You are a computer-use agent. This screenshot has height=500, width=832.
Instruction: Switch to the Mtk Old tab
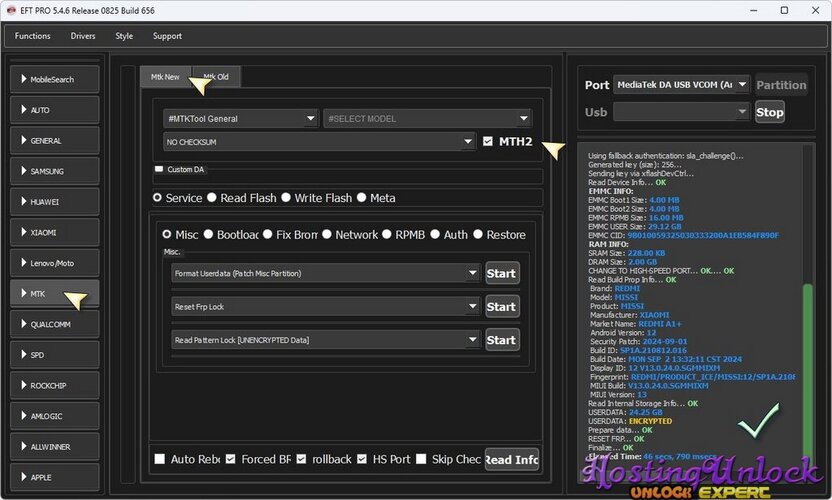pyautogui.click(x=216, y=77)
